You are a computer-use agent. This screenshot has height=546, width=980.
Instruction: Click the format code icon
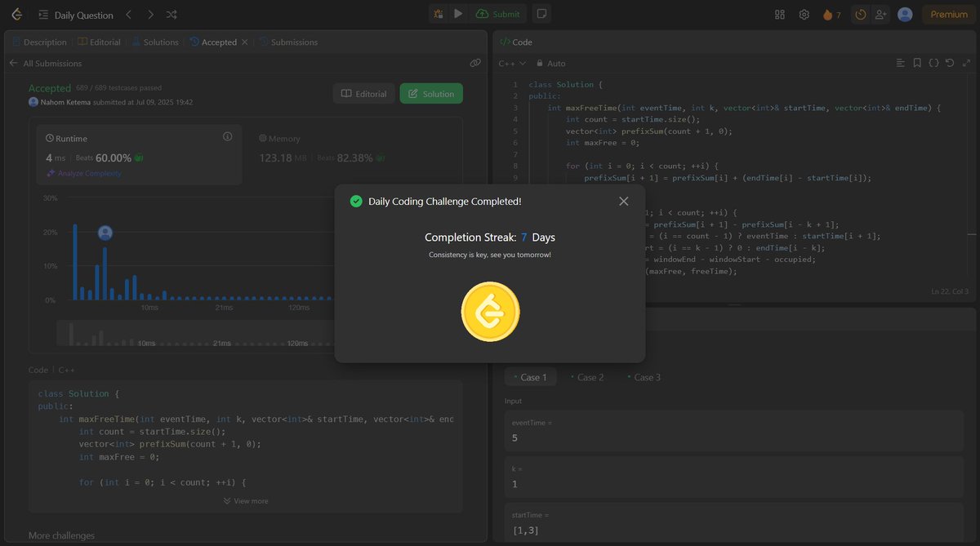point(900,63)
